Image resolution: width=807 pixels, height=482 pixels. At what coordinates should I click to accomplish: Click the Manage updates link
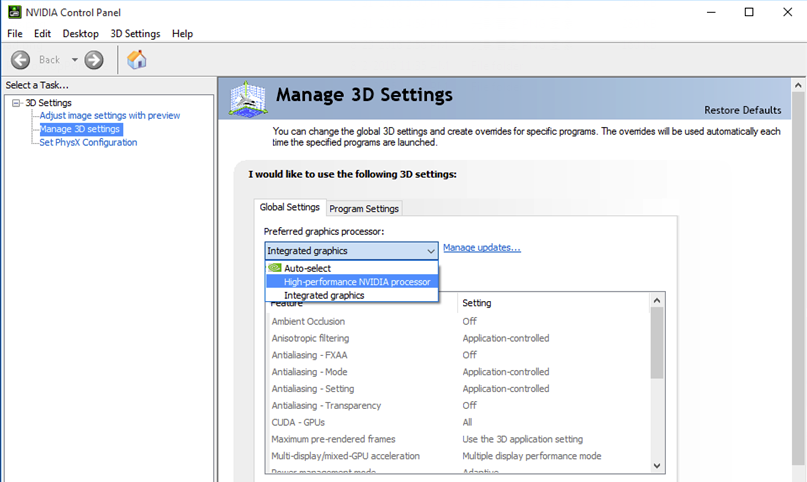click(481, 248)
